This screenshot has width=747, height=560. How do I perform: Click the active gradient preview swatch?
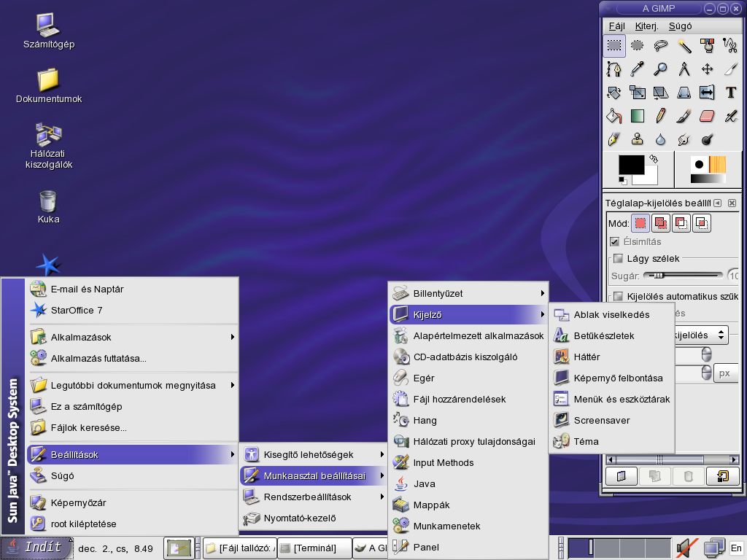click(x=708, y=179)
